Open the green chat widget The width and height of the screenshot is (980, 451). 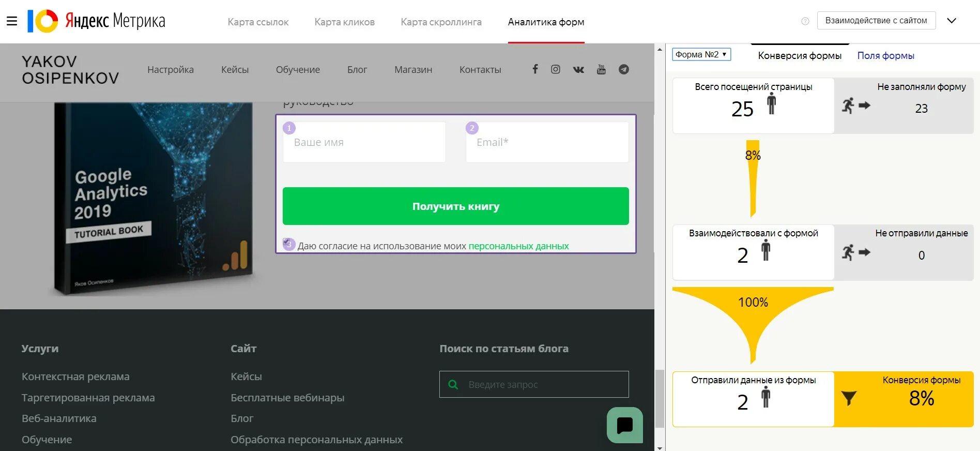click(625, 425)
